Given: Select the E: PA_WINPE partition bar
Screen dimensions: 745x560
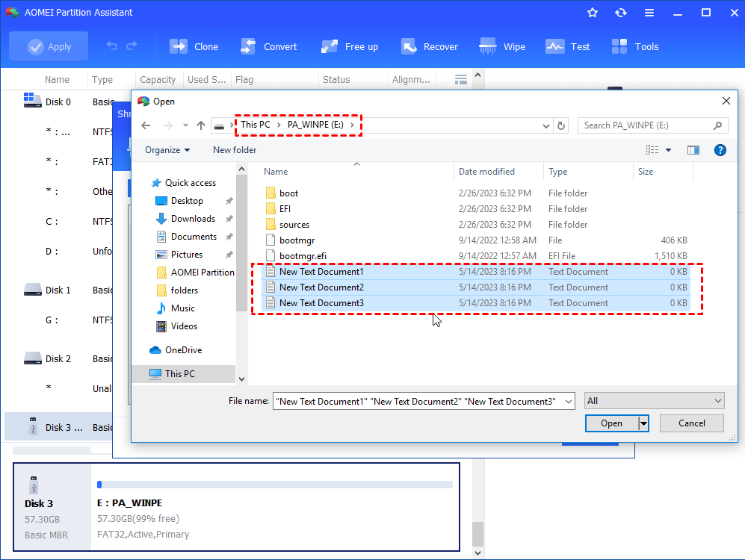Looking at the screenshot, I should (x=275, y=485).
